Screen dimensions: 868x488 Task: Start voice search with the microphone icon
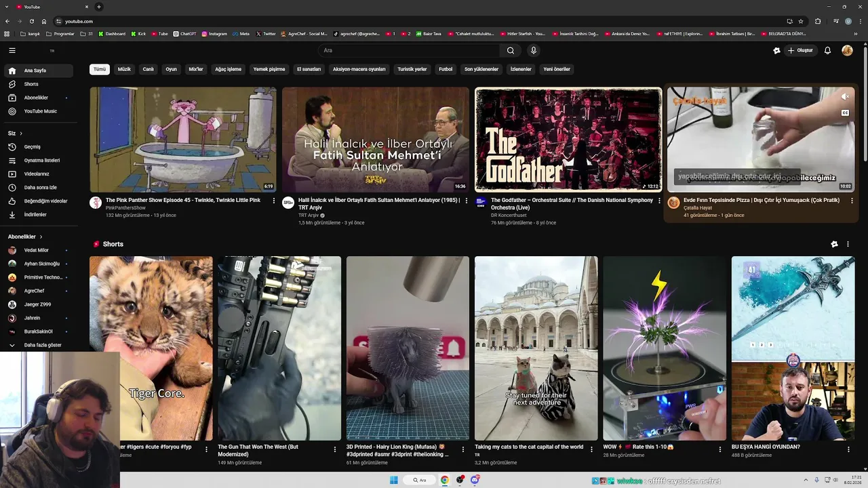pos(534,50)
